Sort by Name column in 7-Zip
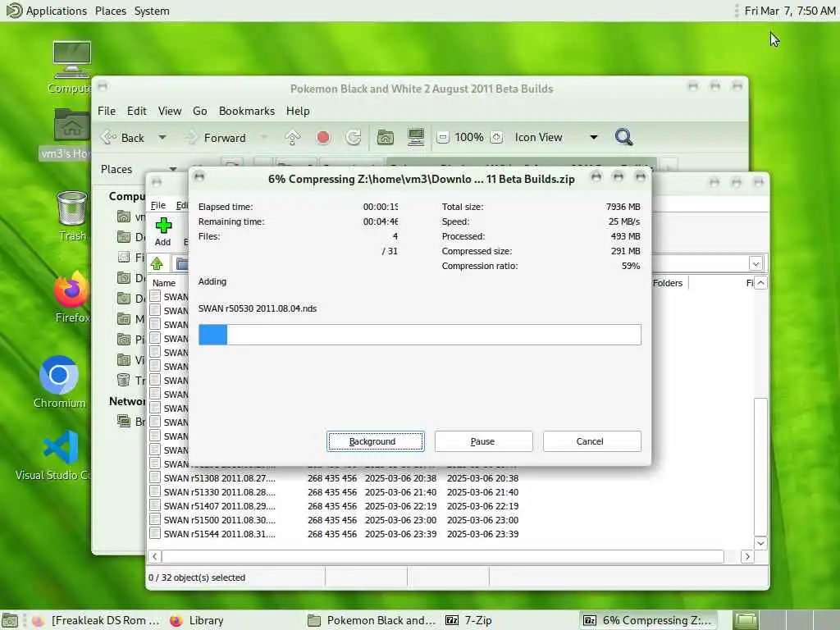The image size is (840, 630). pyautogui.click(x=164, y=283)
